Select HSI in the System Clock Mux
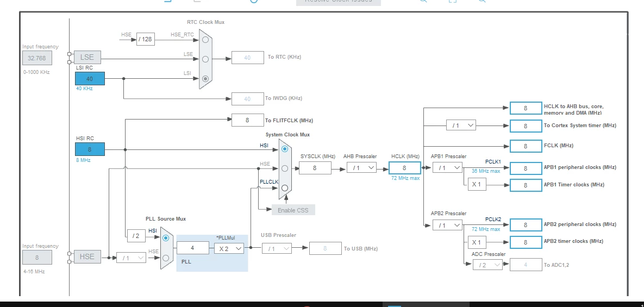Viewport: 644px width, 307px height. pos(285,149)
